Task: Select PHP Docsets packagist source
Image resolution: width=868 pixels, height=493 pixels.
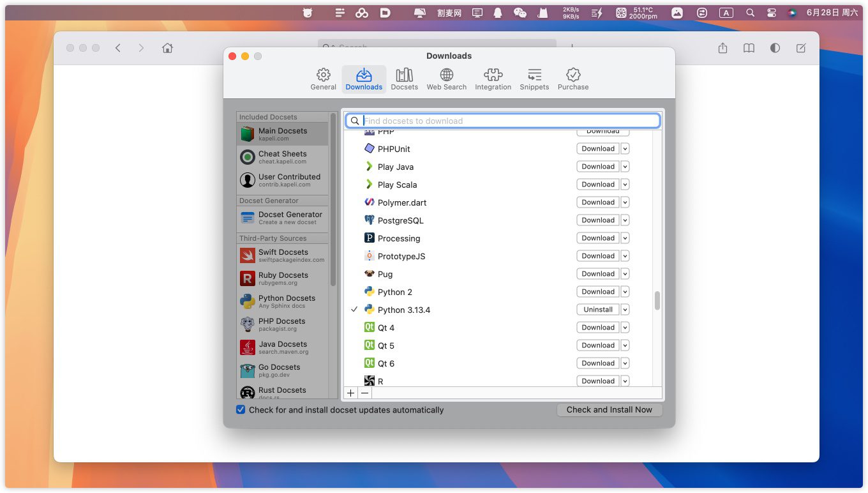Action: [x=282, y=324]
